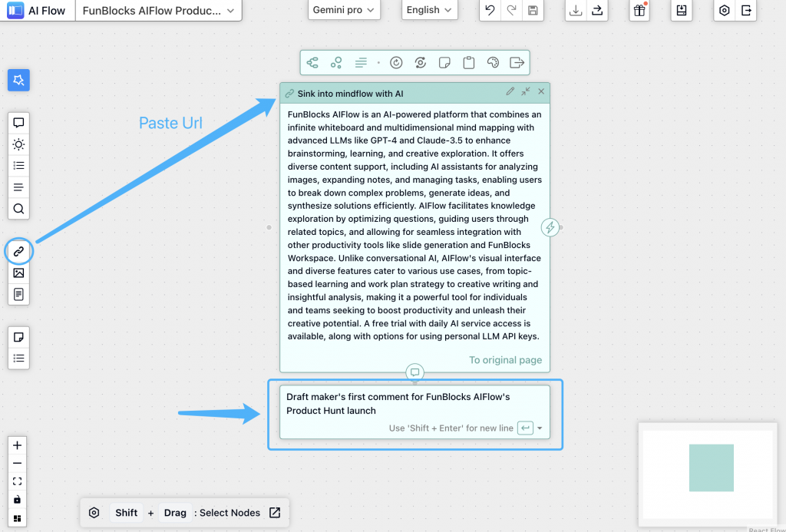Zoom in with the plus button
The image size is (786, 532).
point(18,445)
